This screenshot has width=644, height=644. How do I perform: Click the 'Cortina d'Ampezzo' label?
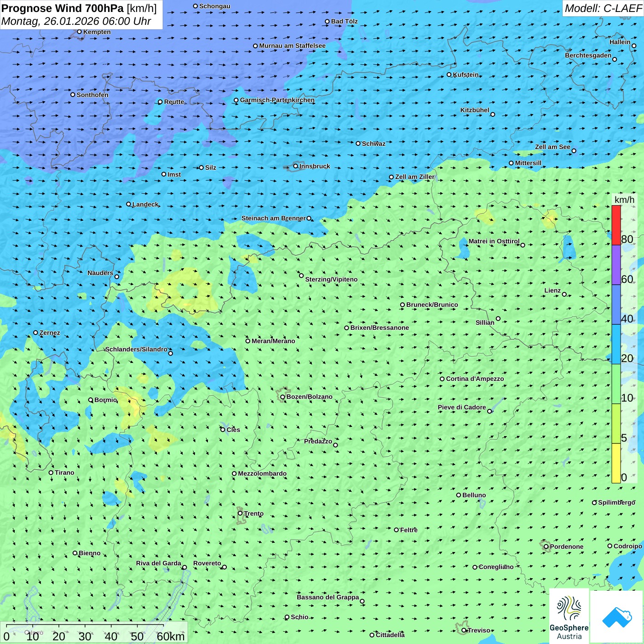click(x=475, y=379)
